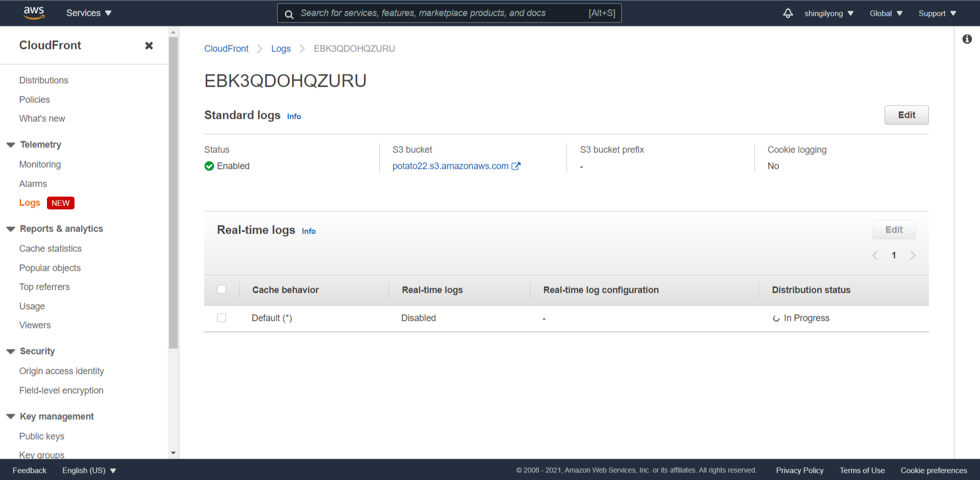Open the Terms of Use link
The height and width of the screenshot is (480, 980).
(862, 470)
